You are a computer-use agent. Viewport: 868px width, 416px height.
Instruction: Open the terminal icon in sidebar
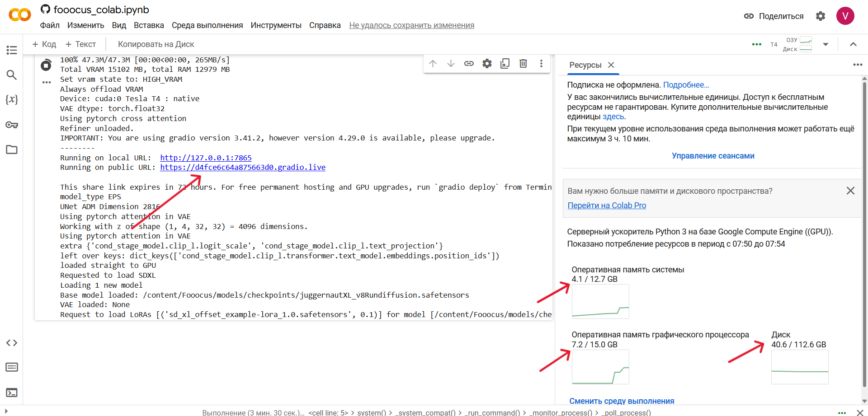coord(12,393)
